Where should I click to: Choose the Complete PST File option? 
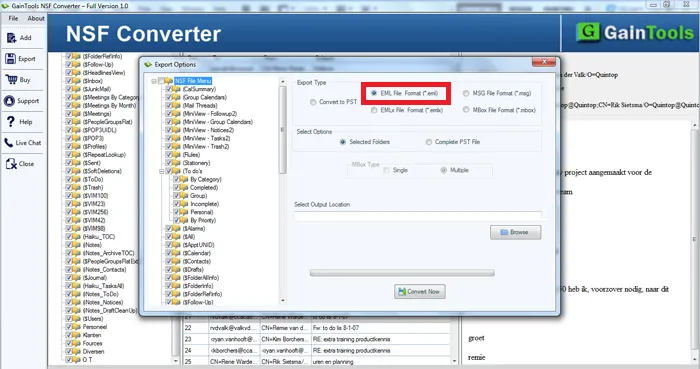pos(429,142)
